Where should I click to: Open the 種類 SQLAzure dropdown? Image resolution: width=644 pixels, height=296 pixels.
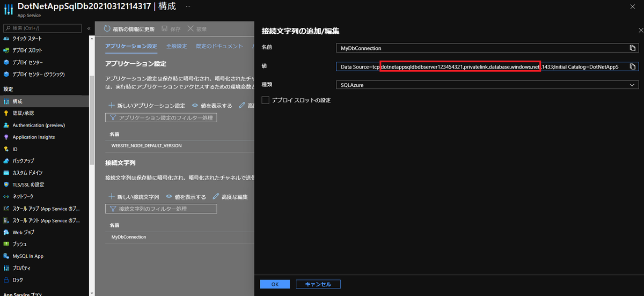487,85
